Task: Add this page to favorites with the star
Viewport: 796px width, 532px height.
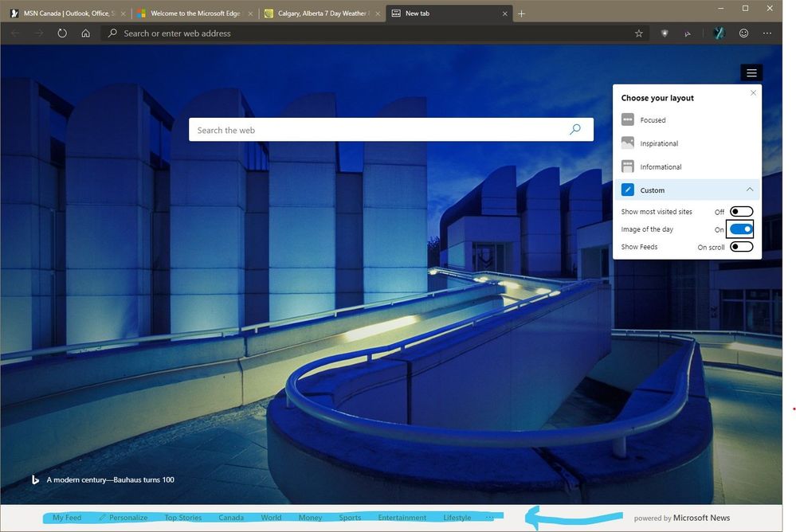Action: coord(638,33)
